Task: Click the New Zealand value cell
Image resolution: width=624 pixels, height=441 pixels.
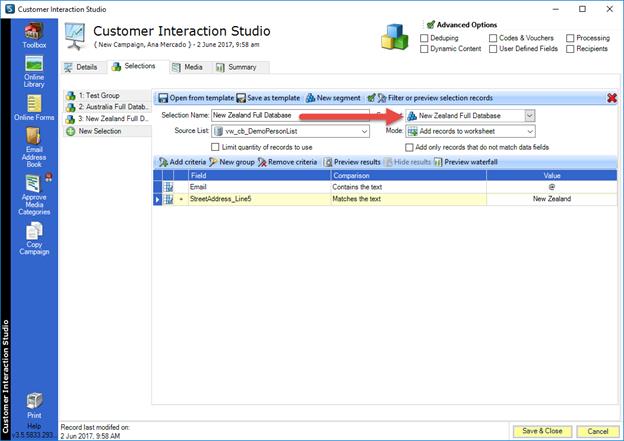Action: pyautogui.click(x=552, y=199)
